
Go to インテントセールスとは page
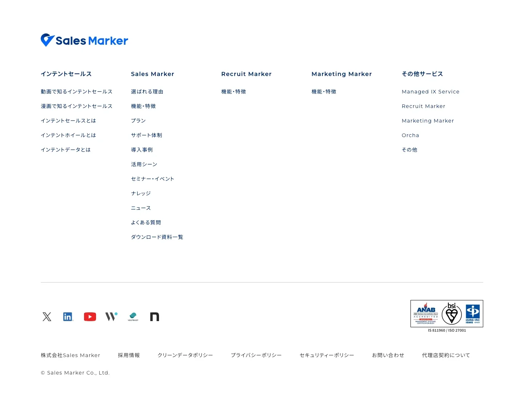[68, 121]
